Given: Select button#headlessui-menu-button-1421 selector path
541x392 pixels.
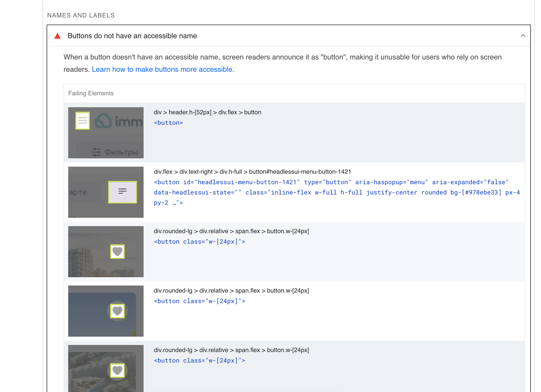Looking at the screenshot, I should [252, 172].
